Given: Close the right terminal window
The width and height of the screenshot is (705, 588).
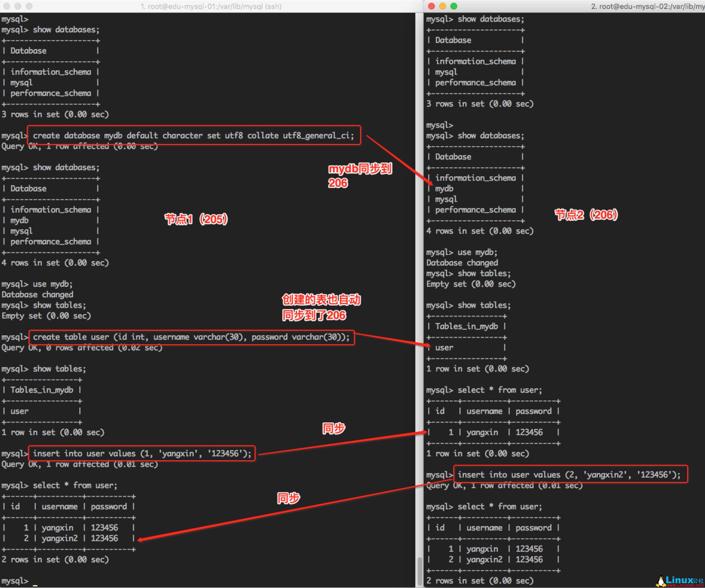Looking at the screenshot, I should click(431, 6).
